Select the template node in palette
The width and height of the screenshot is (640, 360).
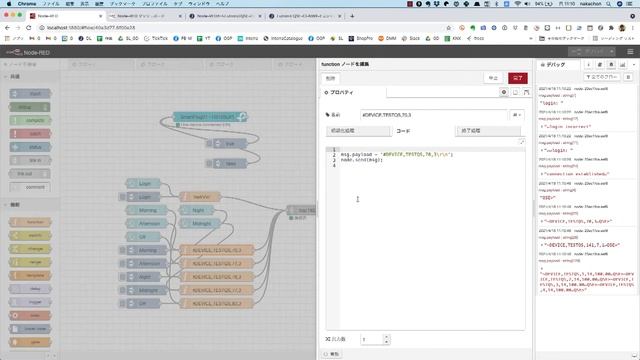click(30, 276)
